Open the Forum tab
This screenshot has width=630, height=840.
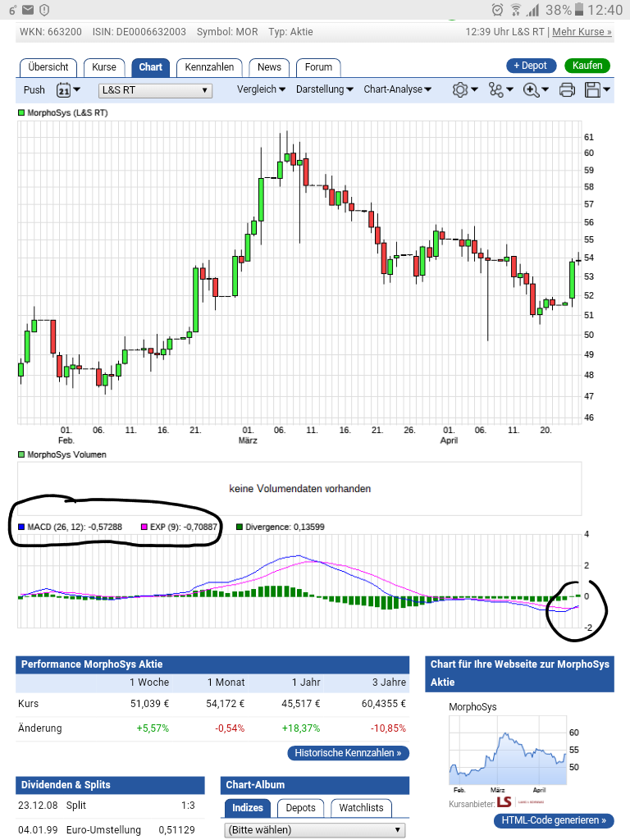(318, 67)
